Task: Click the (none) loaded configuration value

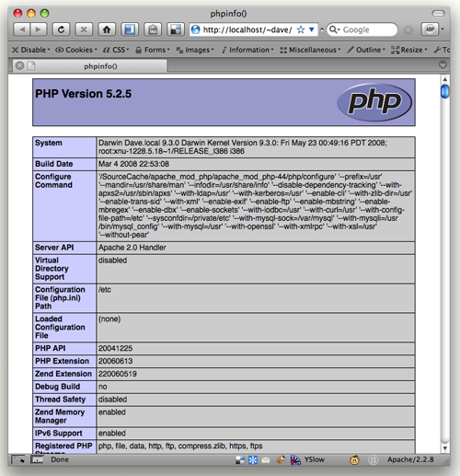Action: (109, 319)
